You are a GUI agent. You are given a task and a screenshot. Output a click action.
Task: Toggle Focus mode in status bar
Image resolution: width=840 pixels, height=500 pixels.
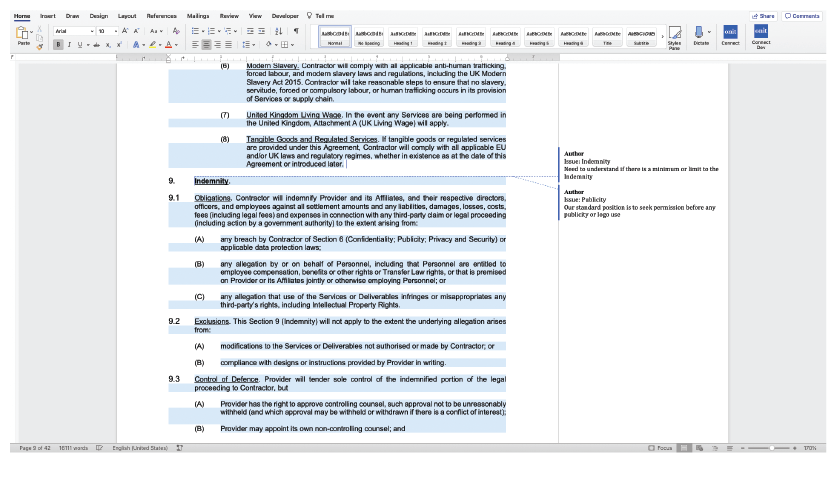(660, 448)
